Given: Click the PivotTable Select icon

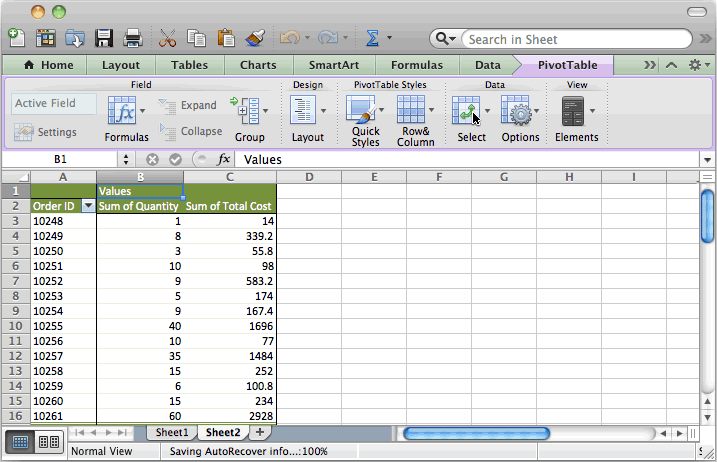Looking at the screenshot, I should click(x=466, y=110).
